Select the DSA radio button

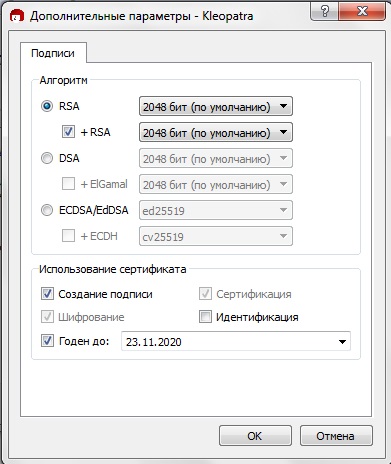click(x=47, y=158)
